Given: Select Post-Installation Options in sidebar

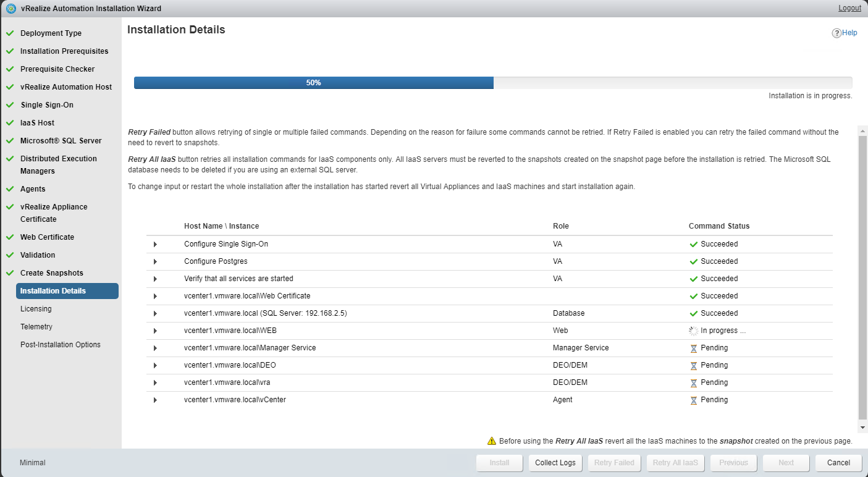Looking at the screenshot, I should (x=60, y=345).
